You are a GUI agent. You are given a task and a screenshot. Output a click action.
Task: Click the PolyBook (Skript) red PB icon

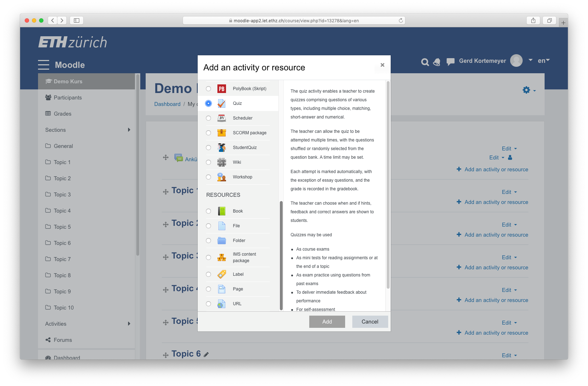click(x=222, y=89)
